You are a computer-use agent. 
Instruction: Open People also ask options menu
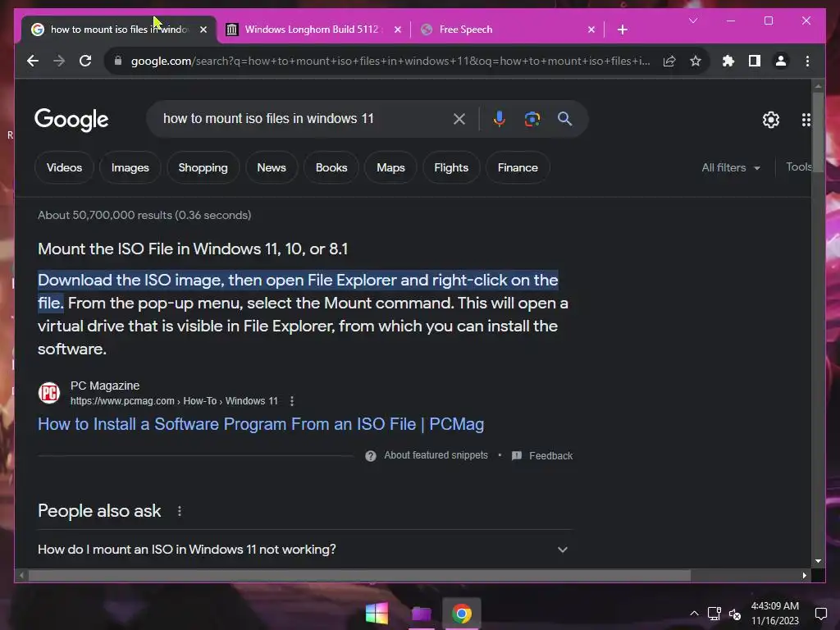[180, 511]
